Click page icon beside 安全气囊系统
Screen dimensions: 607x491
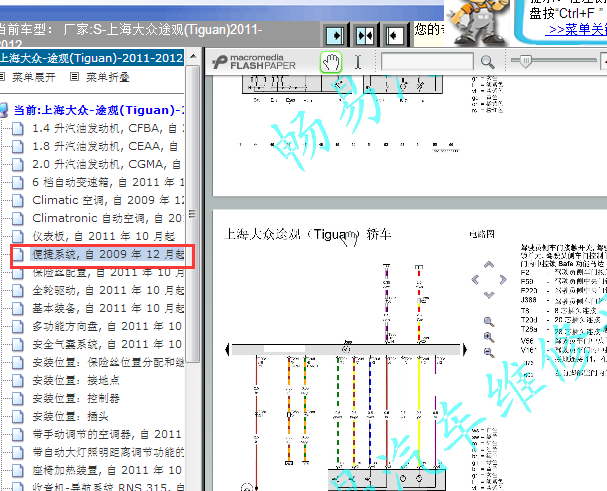18,344
